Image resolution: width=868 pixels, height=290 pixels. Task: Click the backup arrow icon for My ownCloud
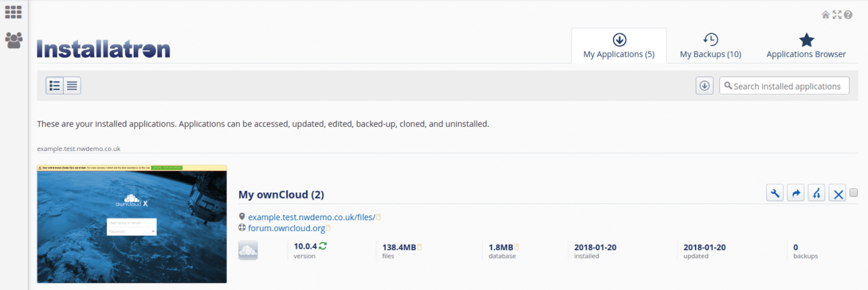pyautogui.click(x=796, y=194)
